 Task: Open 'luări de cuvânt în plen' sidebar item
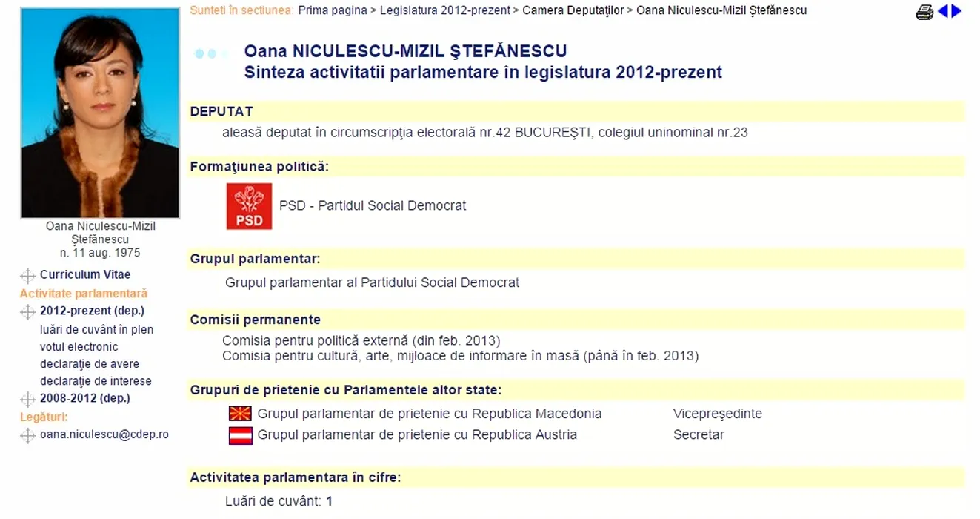coord(96,329)
